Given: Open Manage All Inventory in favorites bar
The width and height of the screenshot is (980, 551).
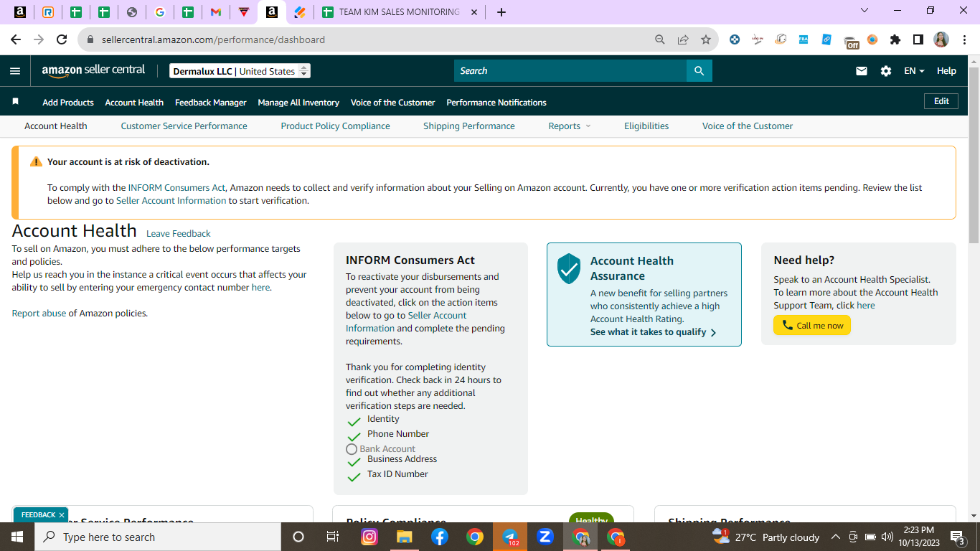Looking at the screenshot, I should pos(298,103).
